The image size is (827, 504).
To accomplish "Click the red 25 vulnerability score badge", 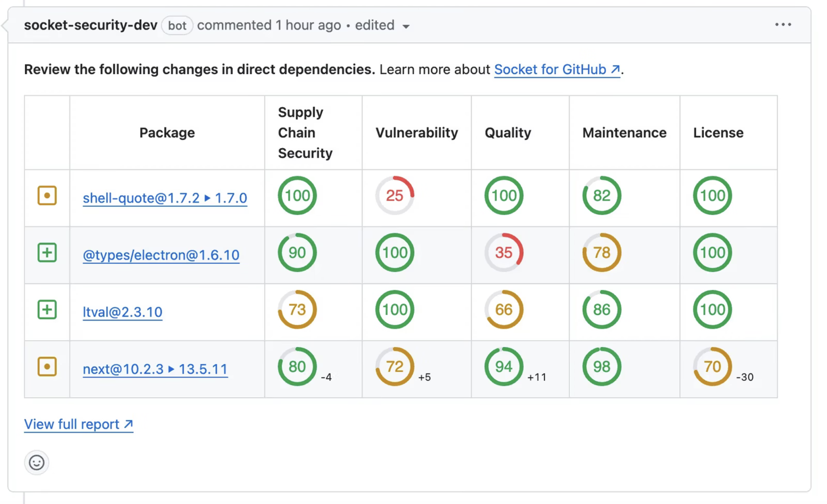I will [395, 196].
